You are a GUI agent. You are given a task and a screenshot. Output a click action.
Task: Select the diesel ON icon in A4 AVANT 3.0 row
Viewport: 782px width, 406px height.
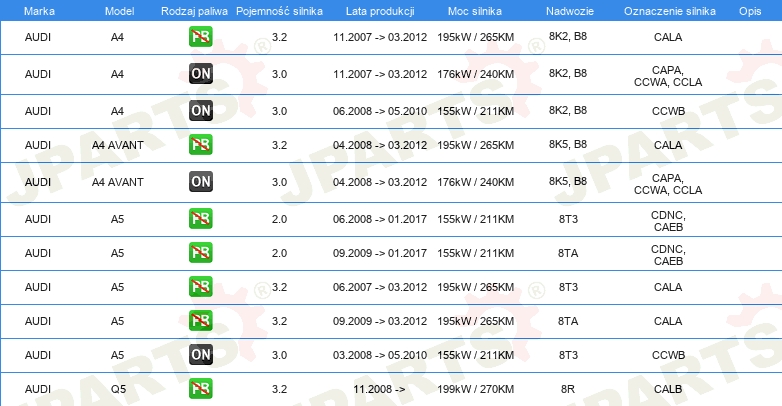click(x=200, y=182)
